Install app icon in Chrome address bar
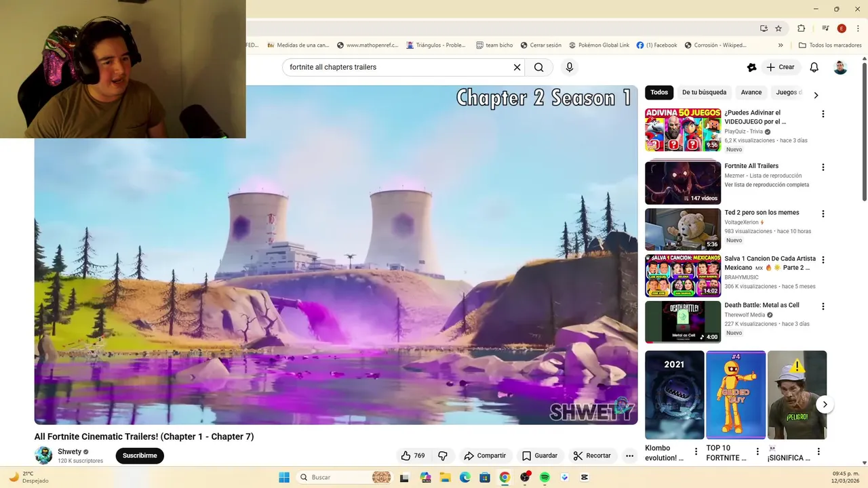The width and height of the screenshot is (868, 488). [x=764, y=28]
